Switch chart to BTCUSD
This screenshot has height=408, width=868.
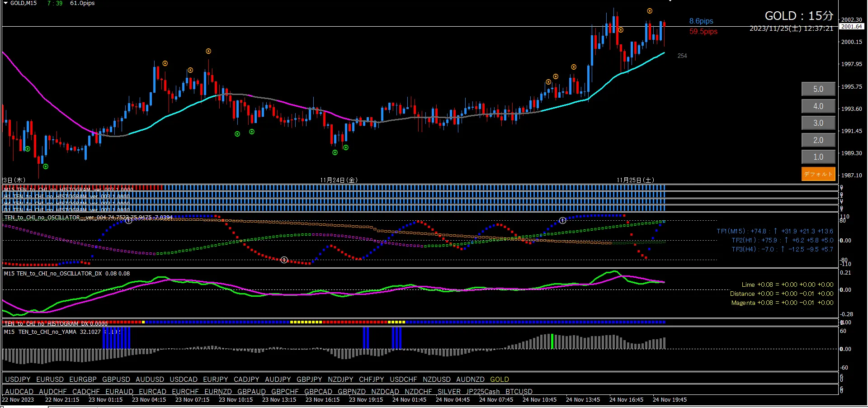tap(519, 392)
